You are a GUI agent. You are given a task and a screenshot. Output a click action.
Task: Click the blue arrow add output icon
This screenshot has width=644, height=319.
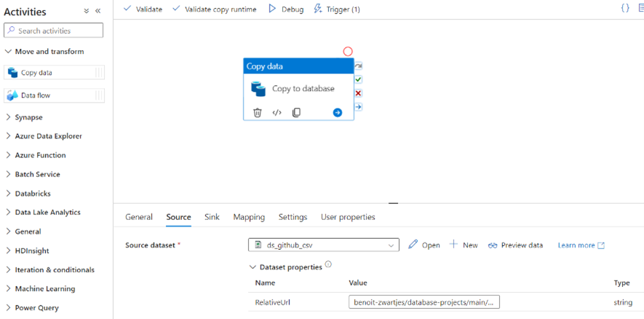coord(338,113)
